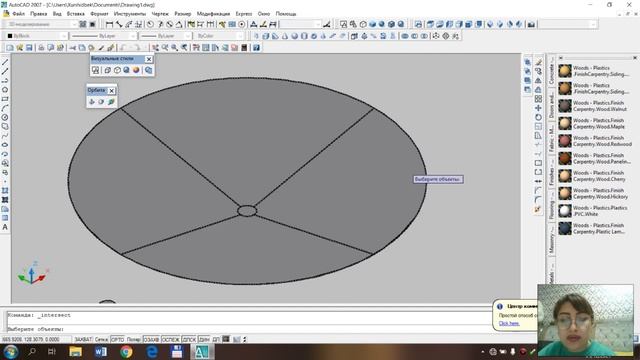The width and height of the screenshot is (640, 360).
Task: Select Wood.Redwood material swatch
Action: point(565,141)
